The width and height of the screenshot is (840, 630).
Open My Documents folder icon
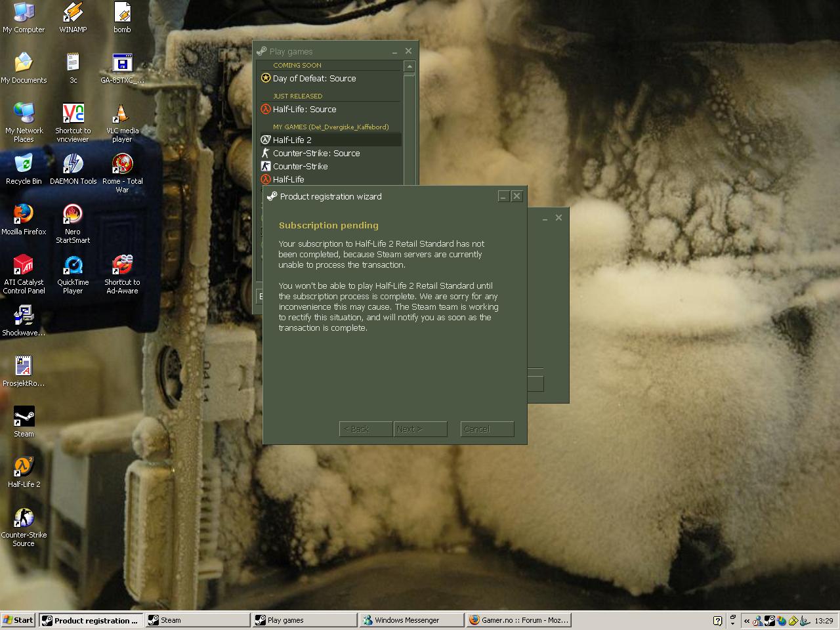24,68
